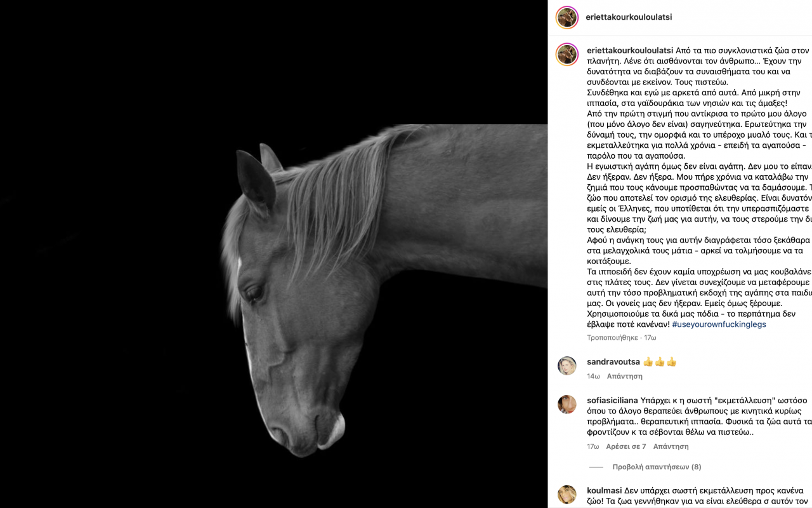Visit the sofiasiciliana username link
Viewport: 812px width, 508px height.
click(x=612, y=401)
